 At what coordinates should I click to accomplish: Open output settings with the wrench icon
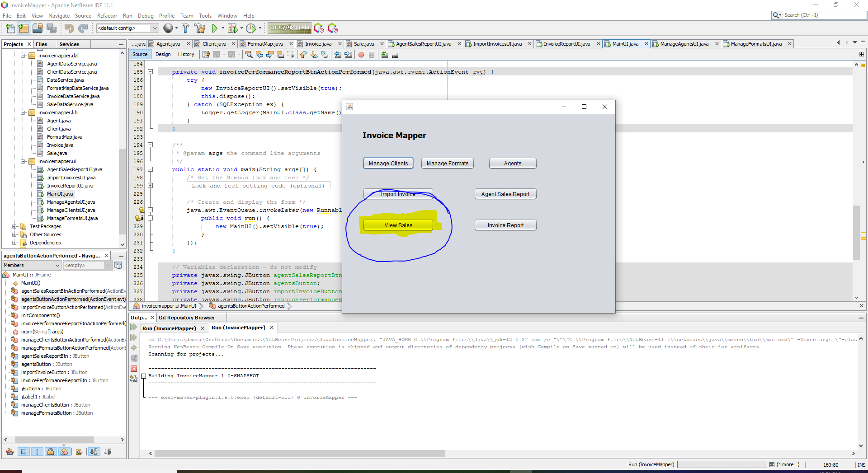pyautogui.click(x=134, y=379)
